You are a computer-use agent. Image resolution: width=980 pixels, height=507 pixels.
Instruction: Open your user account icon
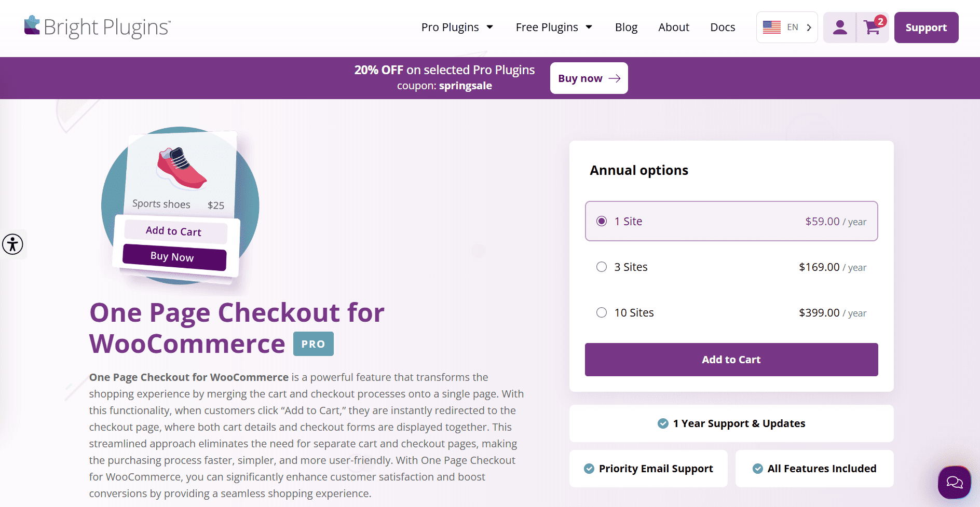coord(839,27)
